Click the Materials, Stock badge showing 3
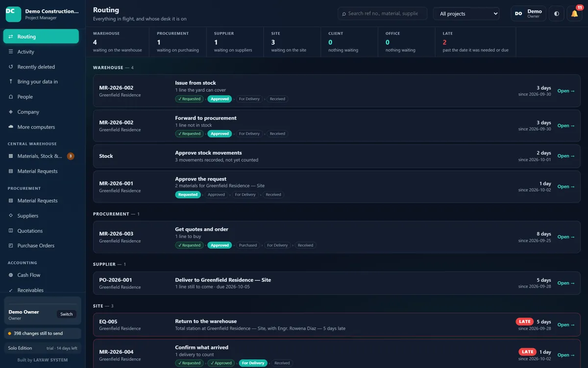 pyautogui.click(x=71, y=156)
